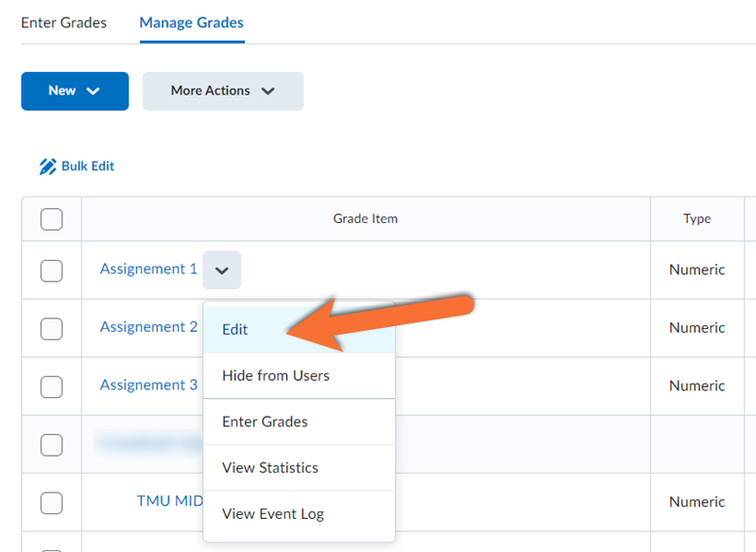
Task: Toggle the select-all checkbox in header
Action: [x=52, y=219]
